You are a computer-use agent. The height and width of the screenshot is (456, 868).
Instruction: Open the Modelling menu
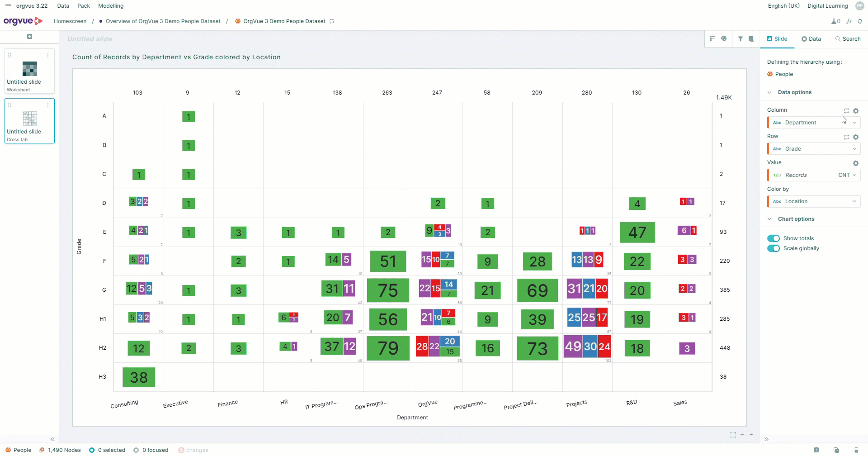click(111, 6)
